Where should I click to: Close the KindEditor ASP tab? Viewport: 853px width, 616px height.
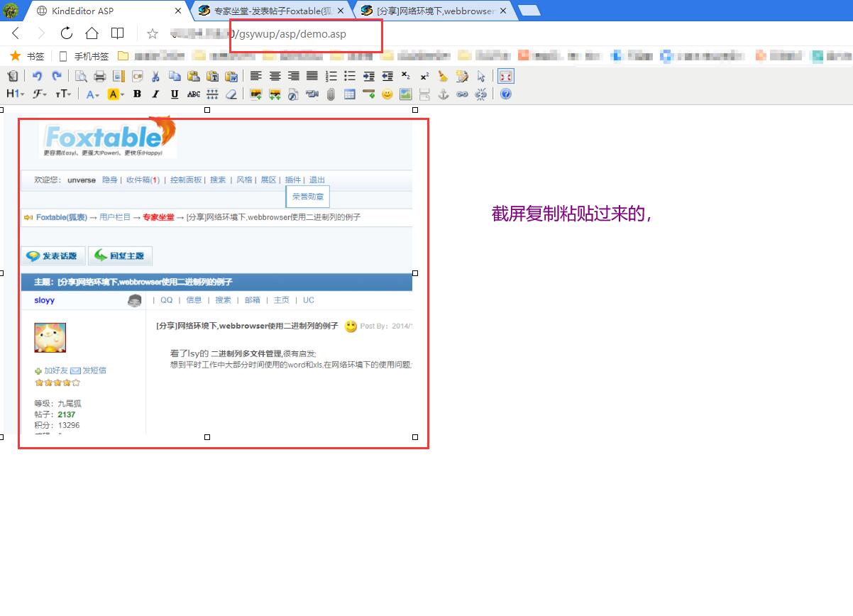(178, 11)
